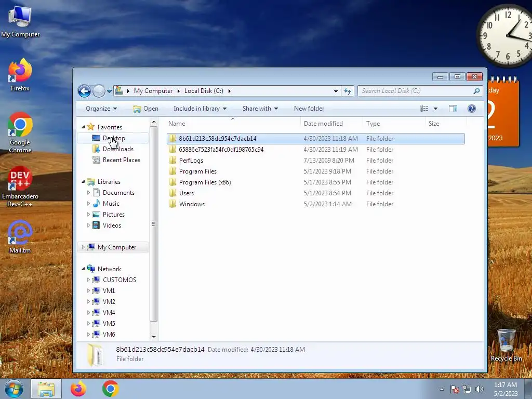Select VM4 network computer
The height and width of the screenshot is (399, 532).
coord(104,312)
